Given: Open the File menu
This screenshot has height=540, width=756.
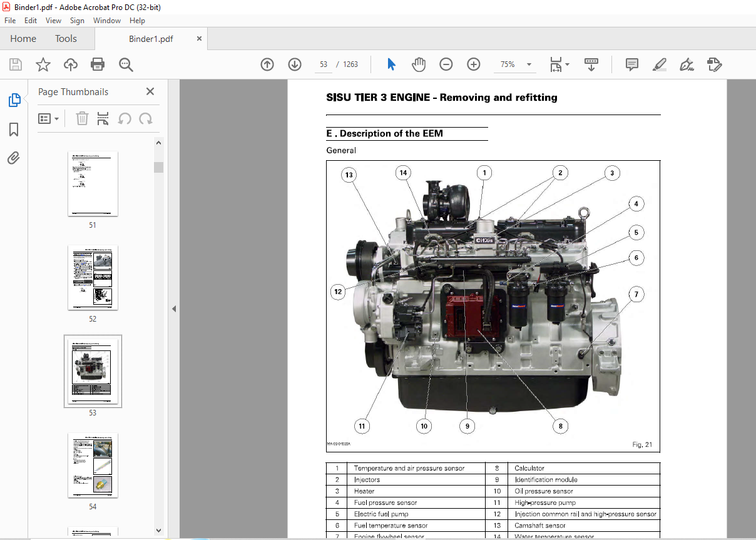Looking at the screenshot, I should tap(10, 21).
